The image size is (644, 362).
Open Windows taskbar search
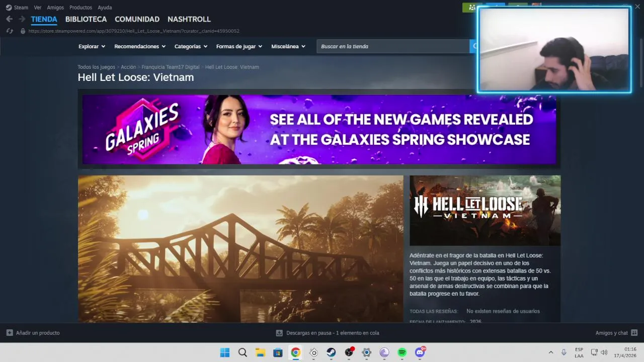tap(243, 352)
